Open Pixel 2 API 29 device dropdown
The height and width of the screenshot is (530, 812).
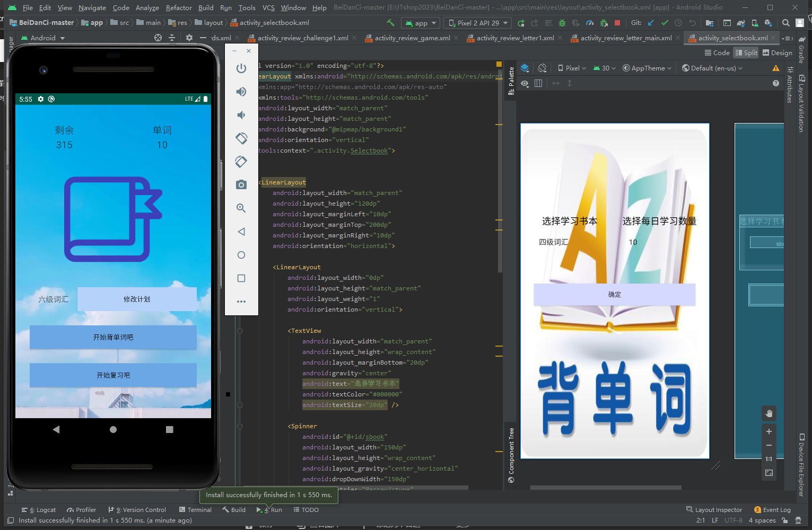(478, 23)
